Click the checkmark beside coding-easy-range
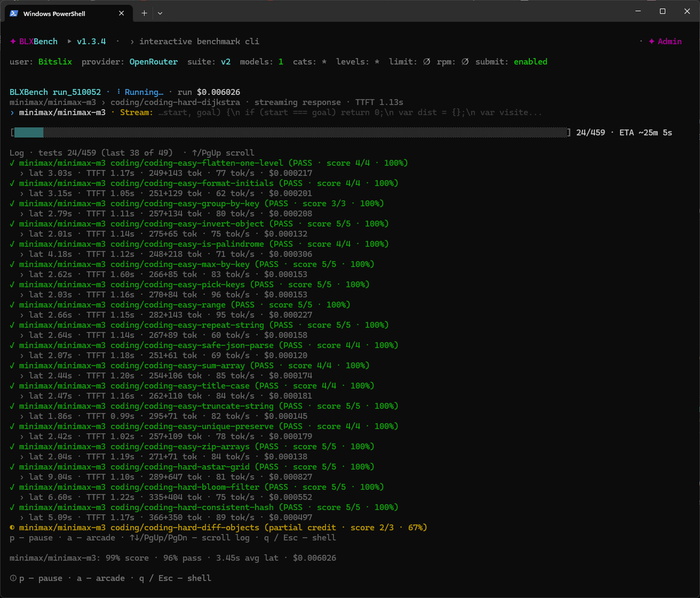The height and width of the screenshot is (598, 700). point(12,305)
